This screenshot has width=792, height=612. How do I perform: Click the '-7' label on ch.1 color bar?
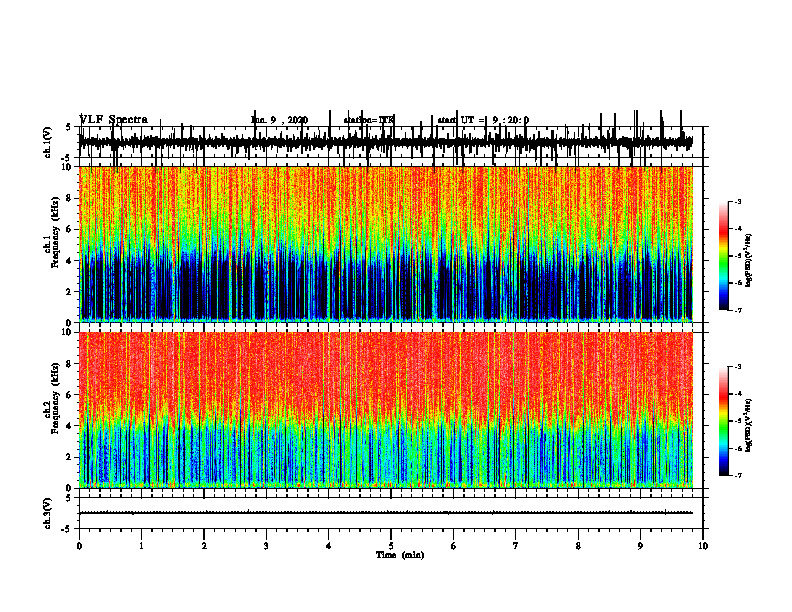738,310
